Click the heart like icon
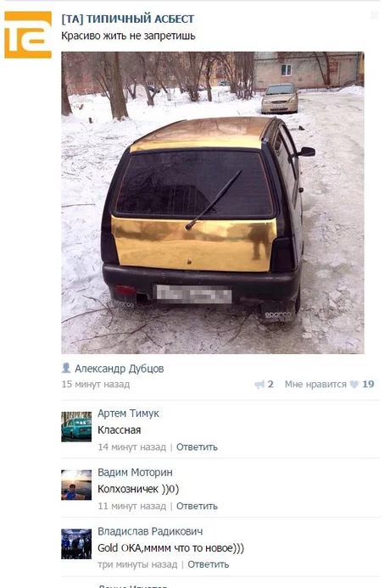The height and width of the screenshot is (588, 390). coord(354,385)
